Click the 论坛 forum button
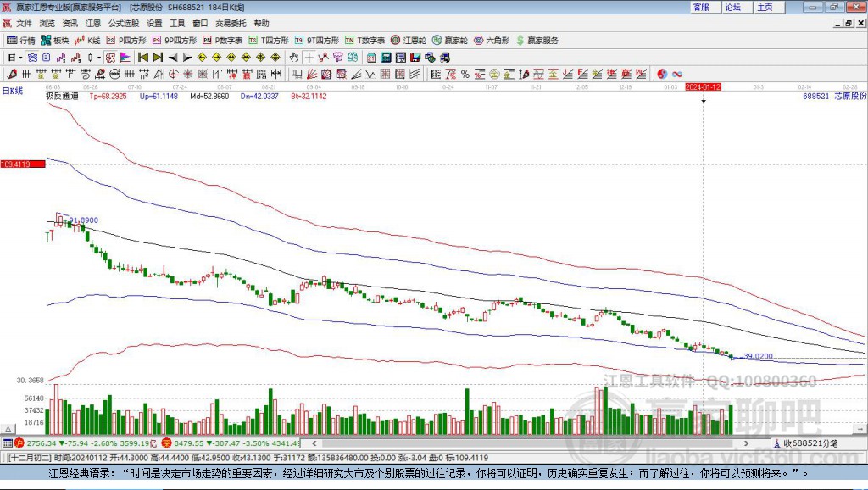 pyautogui.click(x=732, y=7)
